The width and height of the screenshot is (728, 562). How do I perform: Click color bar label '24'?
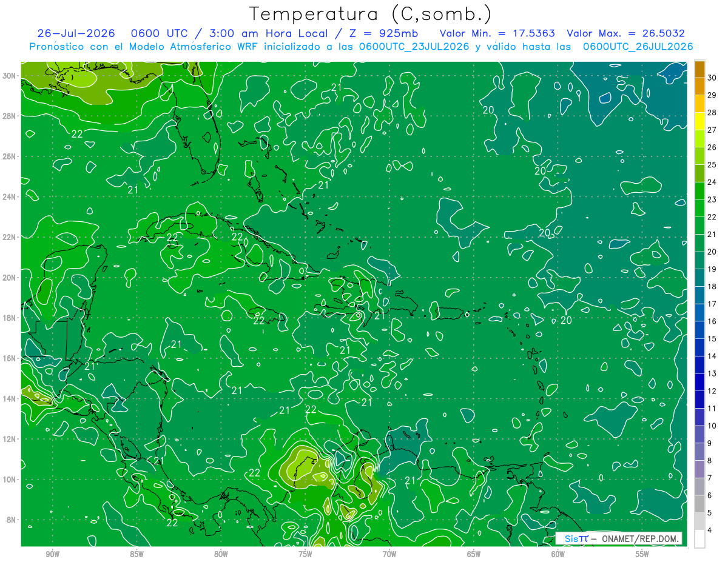pyautogui.click(x=712, y=182)
